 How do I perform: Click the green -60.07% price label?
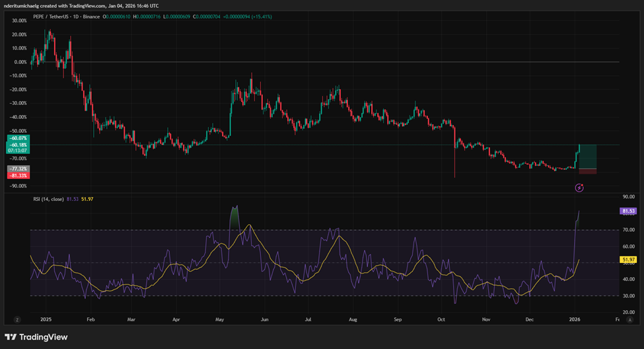17,138
